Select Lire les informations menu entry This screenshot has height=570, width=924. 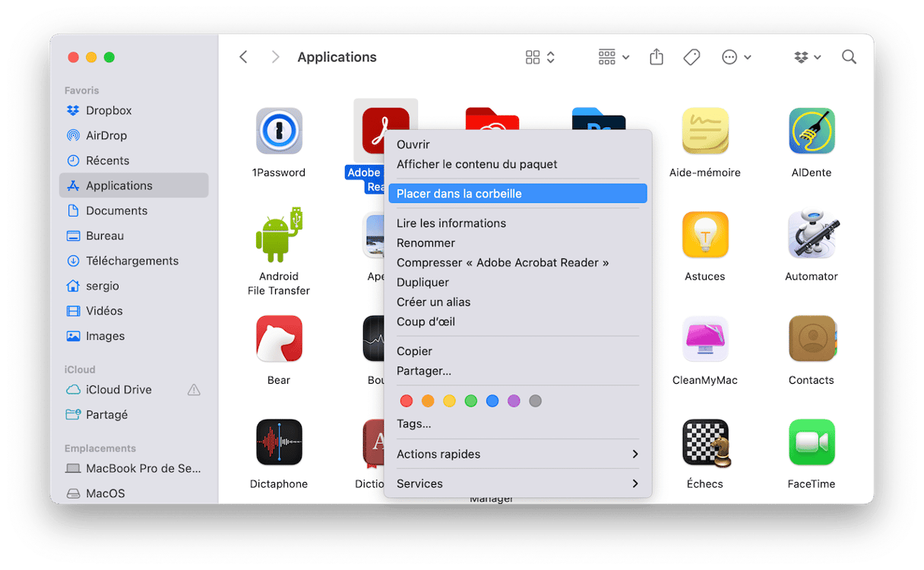451,223
